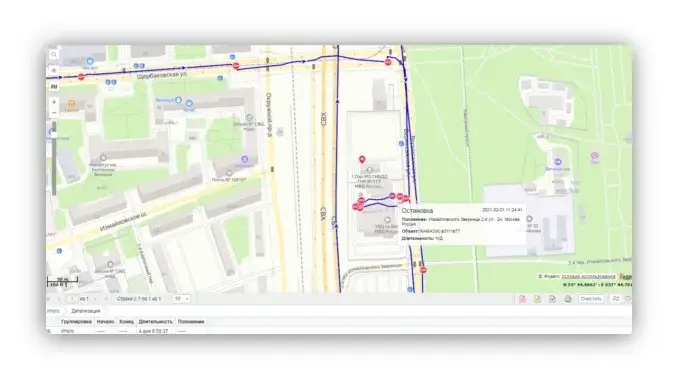Click the Очистить button
Screen dimensions: 682x379
[591, 299]
